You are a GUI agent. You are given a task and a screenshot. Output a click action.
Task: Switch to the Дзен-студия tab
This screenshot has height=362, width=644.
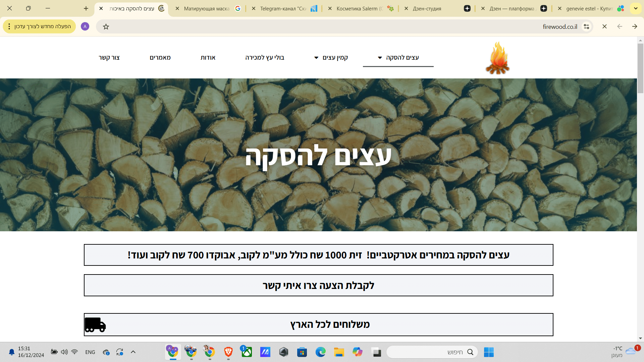point(427,9)
